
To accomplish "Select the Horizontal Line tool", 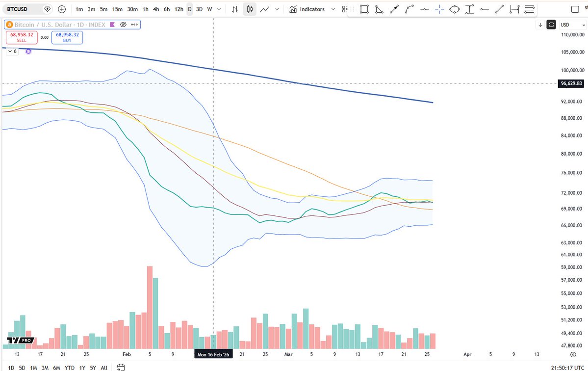I will (425, 9).
